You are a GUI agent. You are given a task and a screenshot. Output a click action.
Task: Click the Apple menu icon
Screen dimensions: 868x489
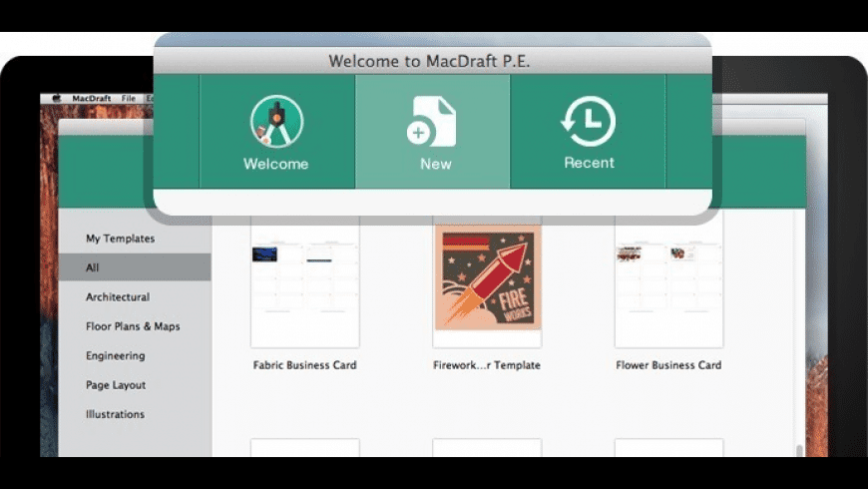pos(57,98)
